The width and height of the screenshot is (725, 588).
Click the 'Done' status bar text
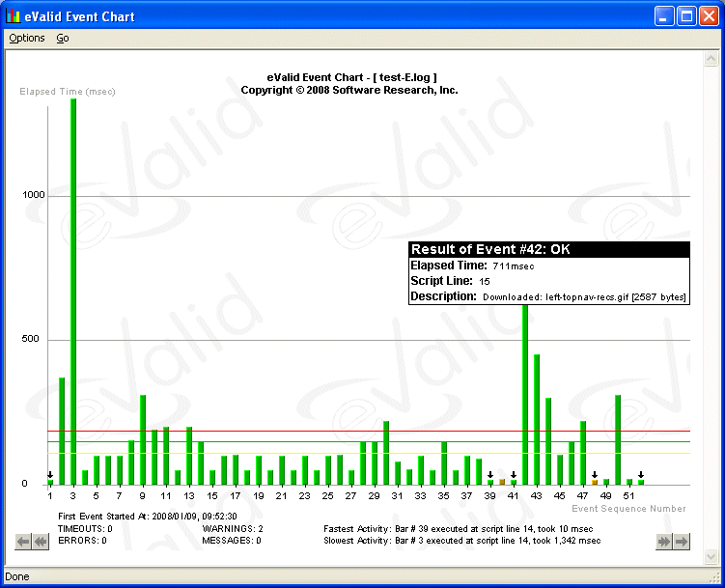pyautogui.click(x=17, y=576)
